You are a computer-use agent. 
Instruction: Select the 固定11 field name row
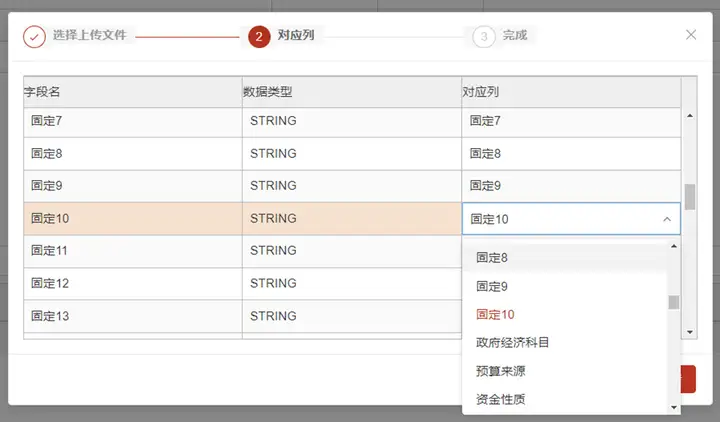(133, 251)
